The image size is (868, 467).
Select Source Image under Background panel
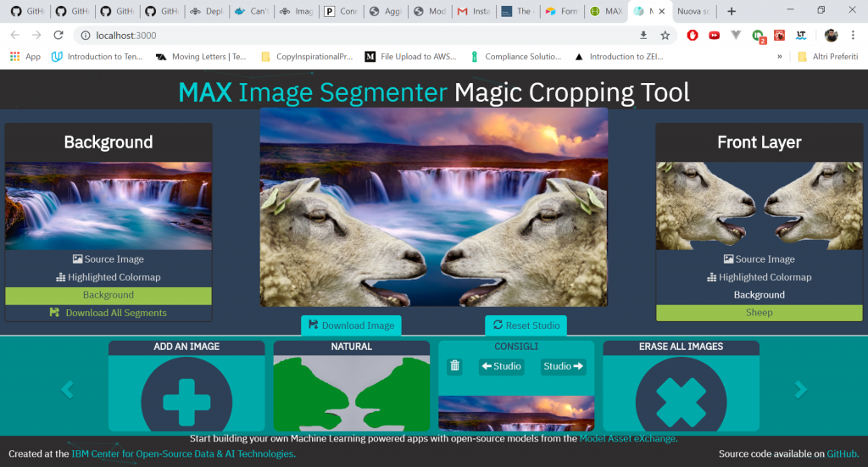108,259
